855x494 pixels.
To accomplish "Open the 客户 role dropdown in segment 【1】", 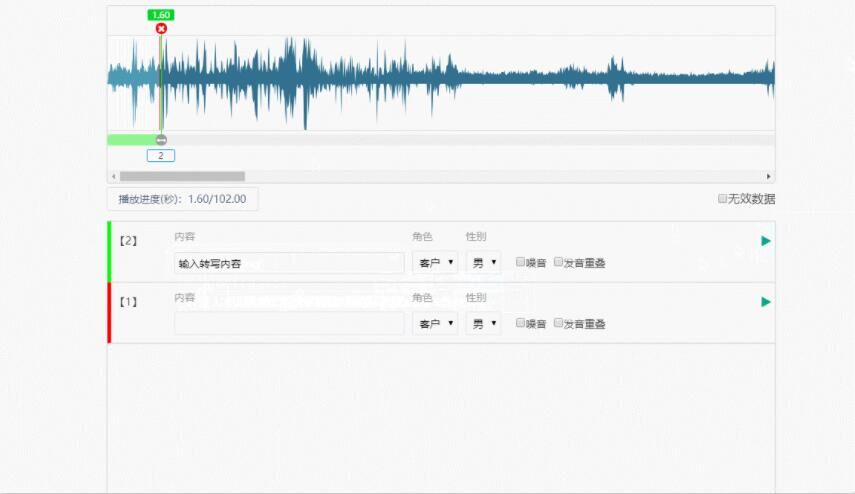I will coord(435,324).
